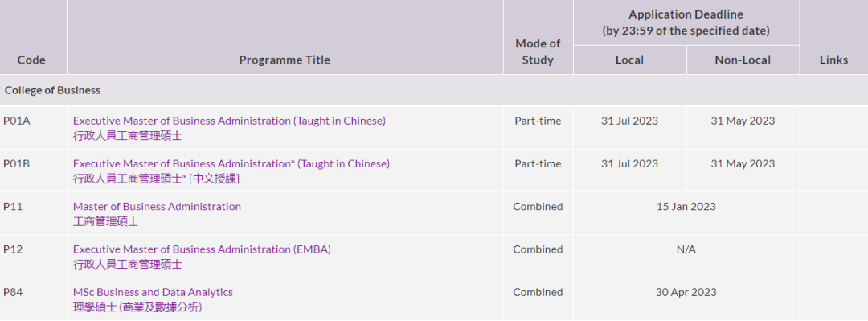This screenshot has width=868, height=321.
Task: Select the Links column header
Action: [x=833, y=60]
